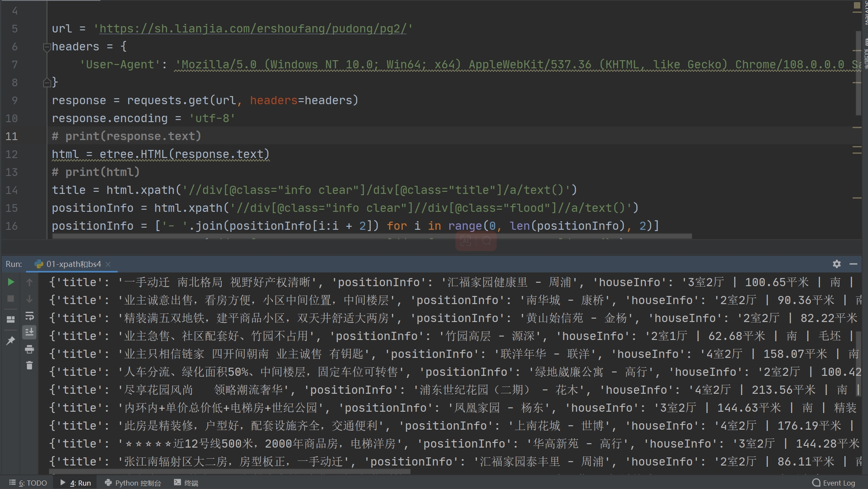The height and width of the screenshot is (489, 868).
Task: Click the requests.get call on line 9
Action: coord(242,100)
